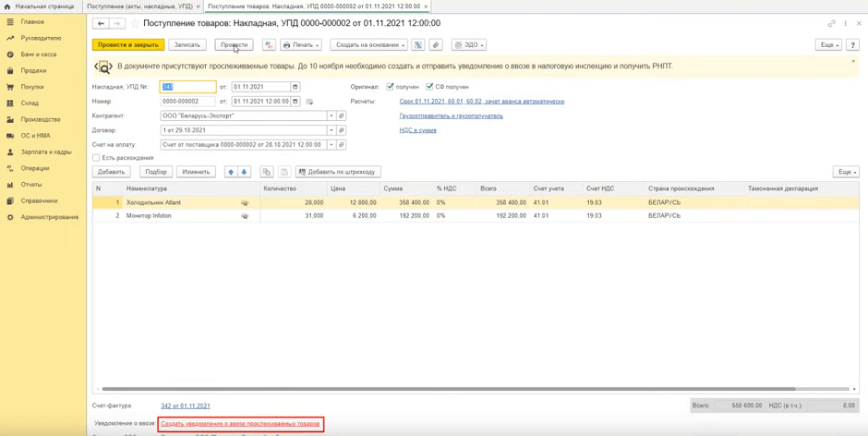Mark the document as favorite with star

point(135,24)
